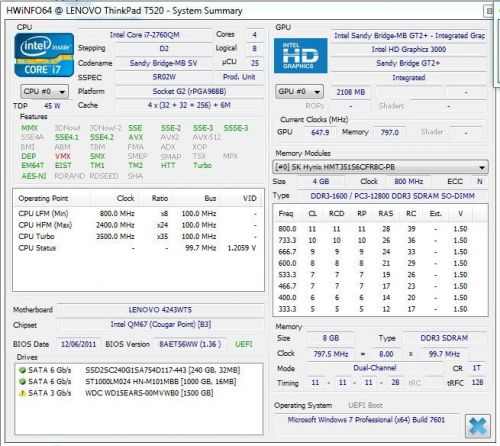Click green status icon of SSD2SC240G1SA754D117 drive
The height and width of the screenshot is (446, 500).
(22, 370)
